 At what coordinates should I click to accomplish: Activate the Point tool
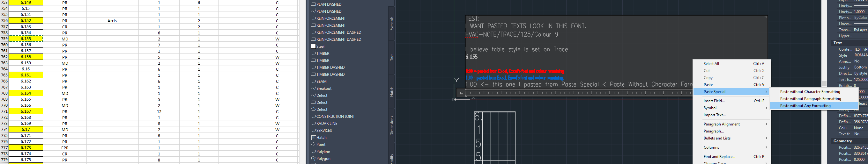[318, 145]
